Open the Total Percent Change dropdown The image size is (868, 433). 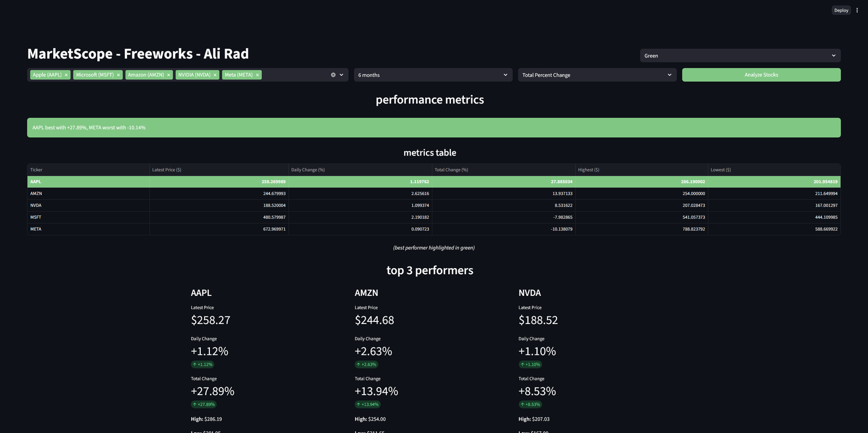click(597, 75)
